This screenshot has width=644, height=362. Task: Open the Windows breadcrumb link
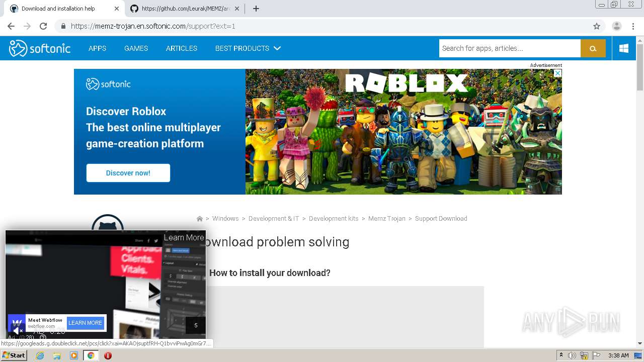click(x=225, y=219)
